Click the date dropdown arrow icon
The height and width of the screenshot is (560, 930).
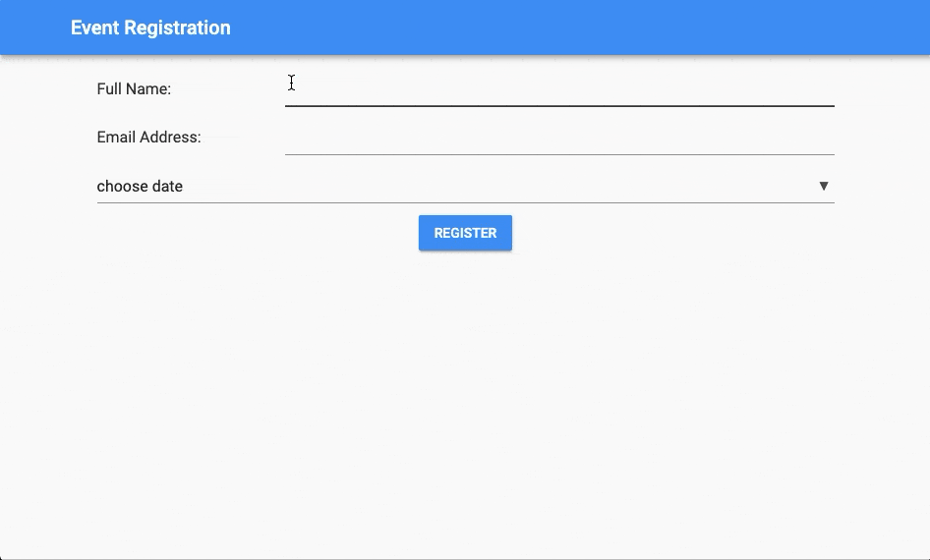coord(824,186)
